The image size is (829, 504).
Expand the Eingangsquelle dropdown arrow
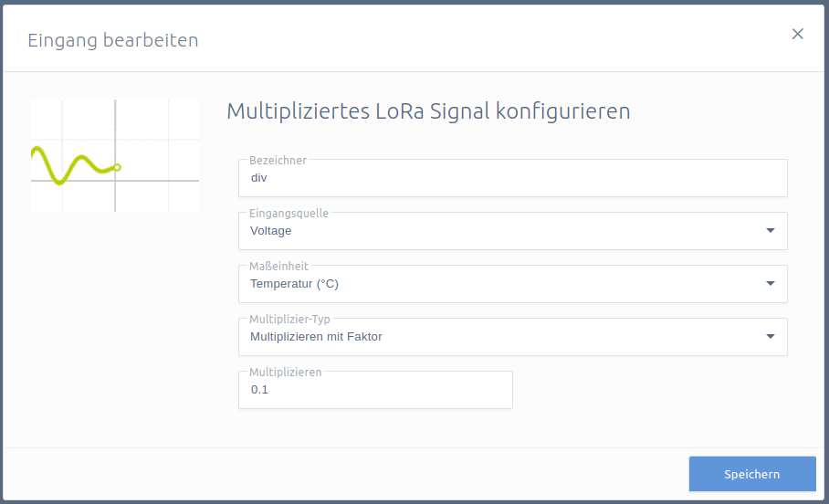pyautogui.click(x=771, y=231)
